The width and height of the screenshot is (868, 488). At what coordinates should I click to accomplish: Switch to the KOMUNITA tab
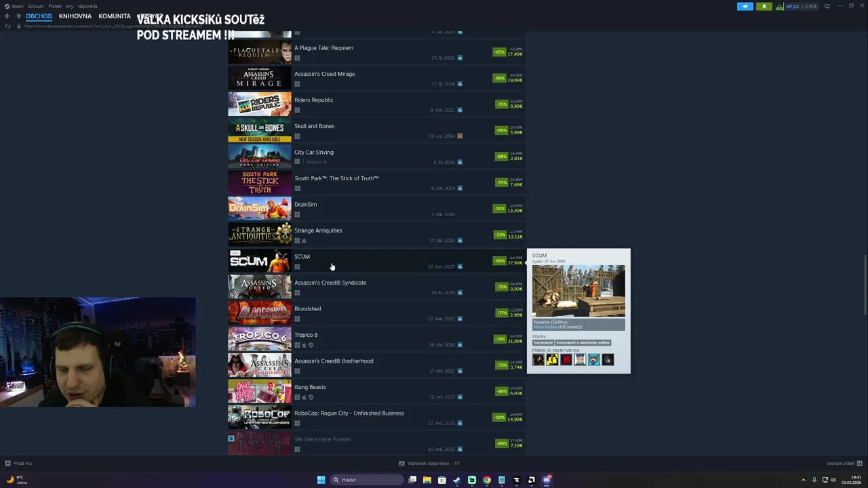click(115, 16)
